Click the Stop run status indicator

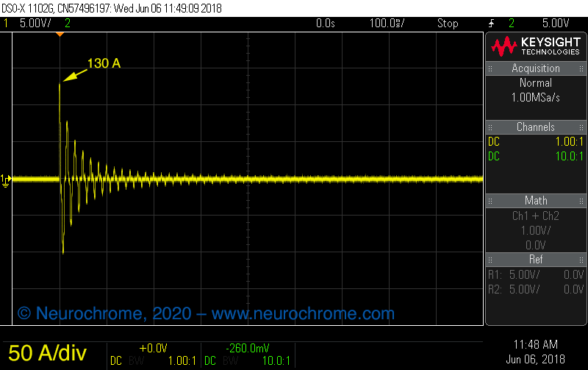[448, 24]
